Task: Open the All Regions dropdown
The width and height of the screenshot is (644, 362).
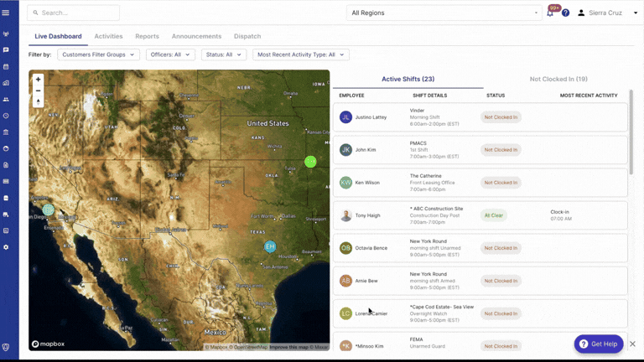Action: 444,13
